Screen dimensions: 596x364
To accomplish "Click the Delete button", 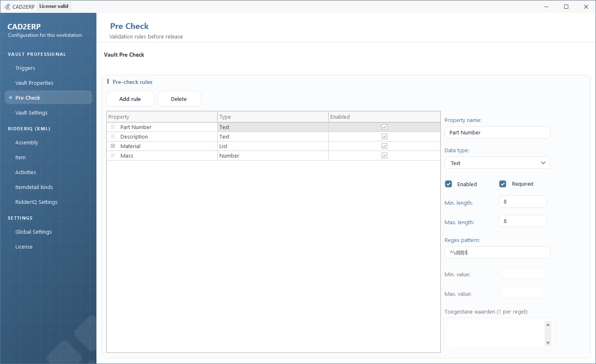I will tap(179, 99).
